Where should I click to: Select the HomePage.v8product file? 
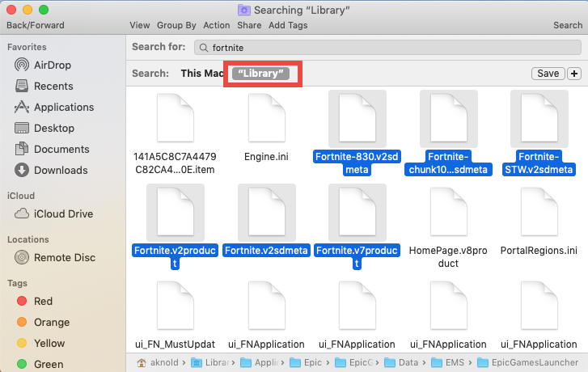click(x=448, y=228)
